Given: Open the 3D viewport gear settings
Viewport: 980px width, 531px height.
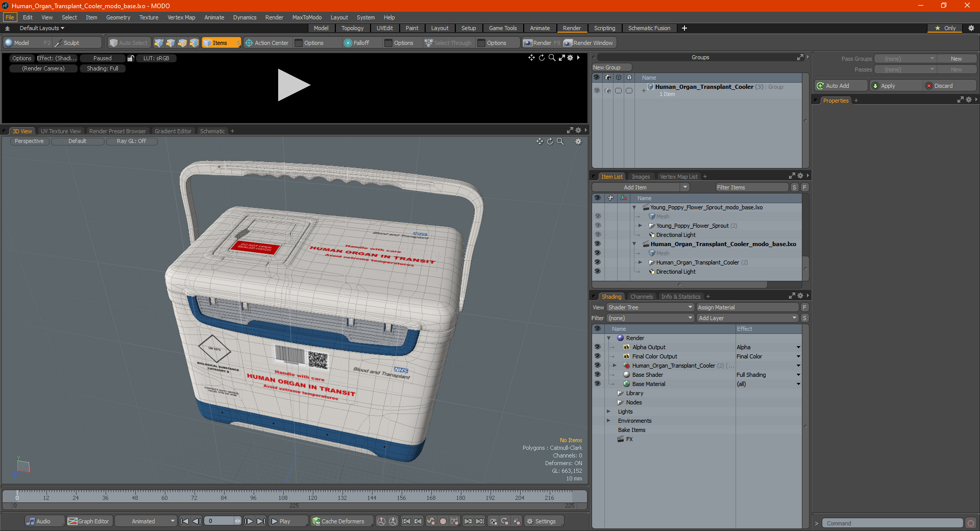Looking at the screenshot, I should coord(578,141).
